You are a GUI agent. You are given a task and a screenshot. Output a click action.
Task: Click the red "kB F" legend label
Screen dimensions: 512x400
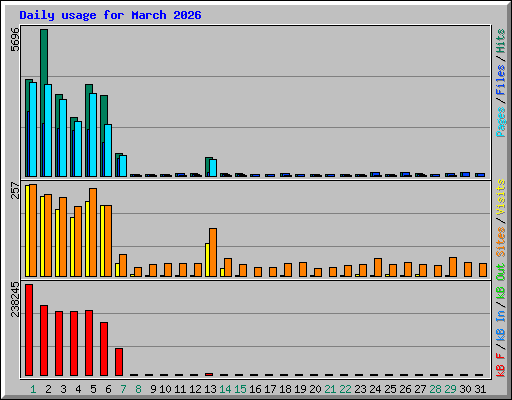pyautogui.click(x=500, y=364)
